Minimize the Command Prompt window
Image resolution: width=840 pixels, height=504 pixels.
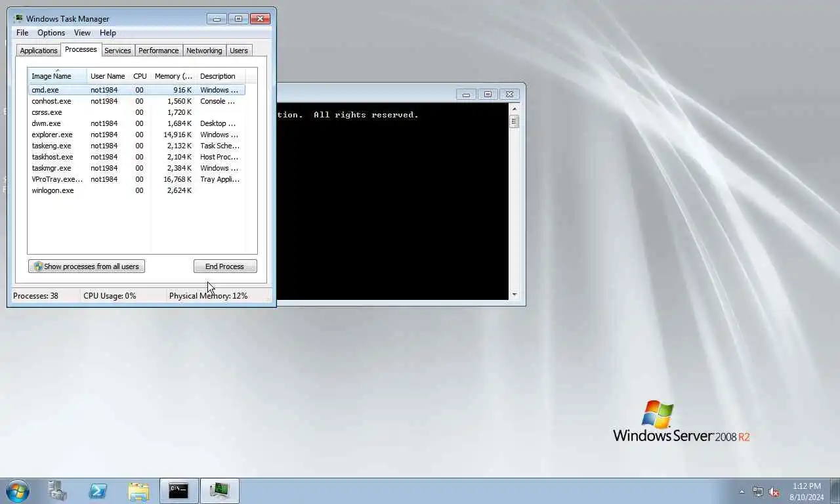click(466, 94)
